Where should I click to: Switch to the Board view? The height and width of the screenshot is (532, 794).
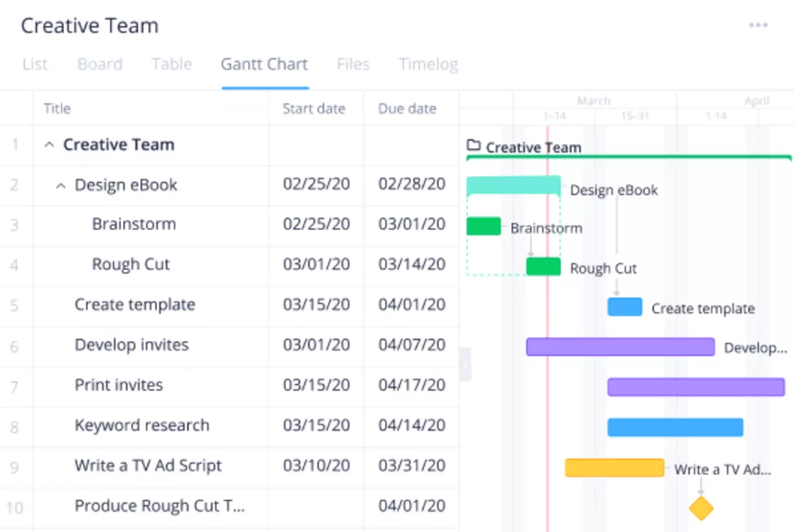pos(100,64)
